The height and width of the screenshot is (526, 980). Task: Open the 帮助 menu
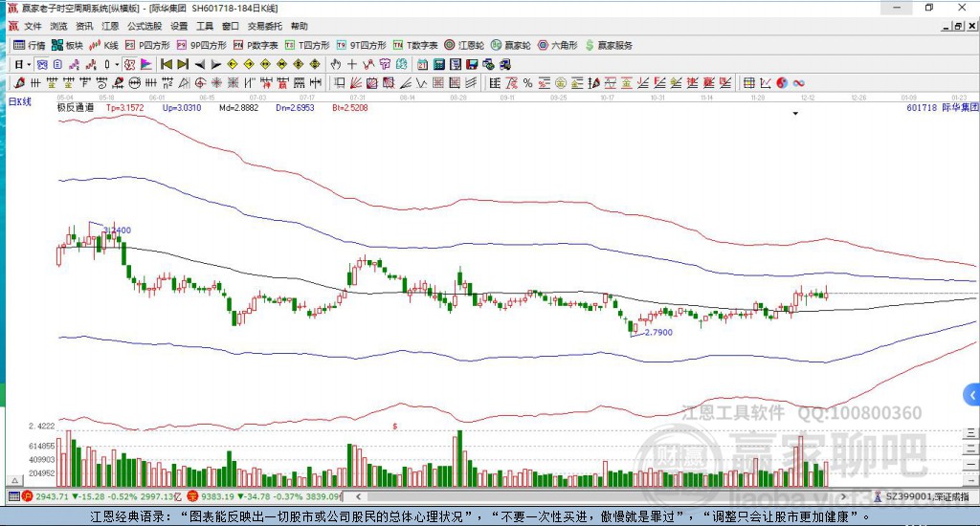[299, 26]
